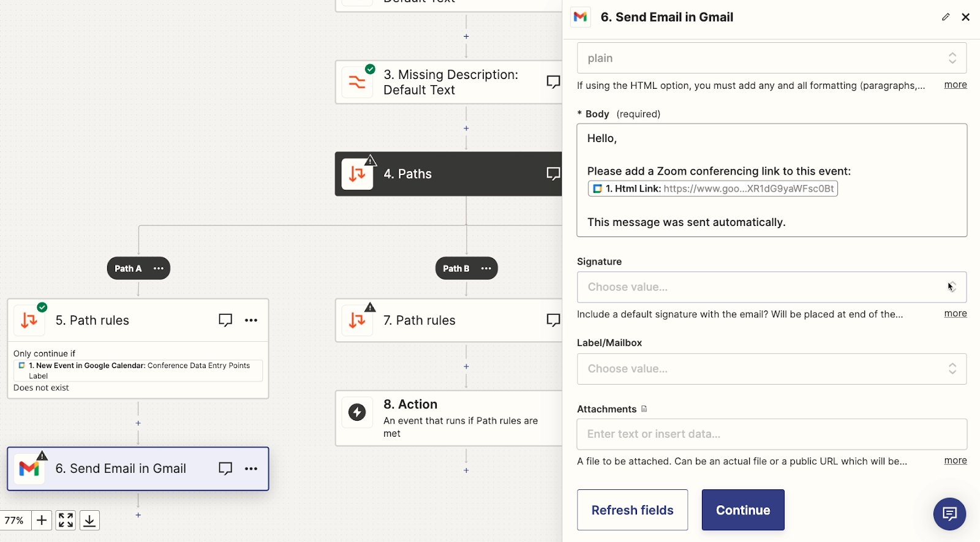Expand 'more' link under body type help
Screen dimensions: 980x542
955,85
